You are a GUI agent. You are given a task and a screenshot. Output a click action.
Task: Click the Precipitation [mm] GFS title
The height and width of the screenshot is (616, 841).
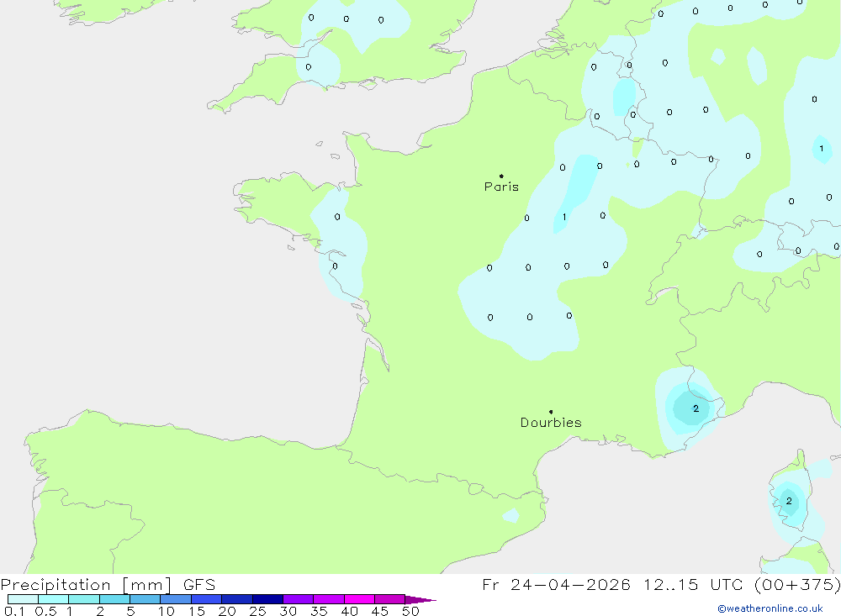point(108,585)
